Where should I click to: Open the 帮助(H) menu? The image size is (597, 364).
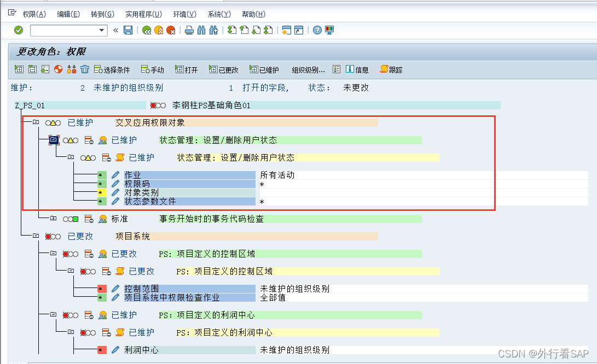tap(253, 14)
